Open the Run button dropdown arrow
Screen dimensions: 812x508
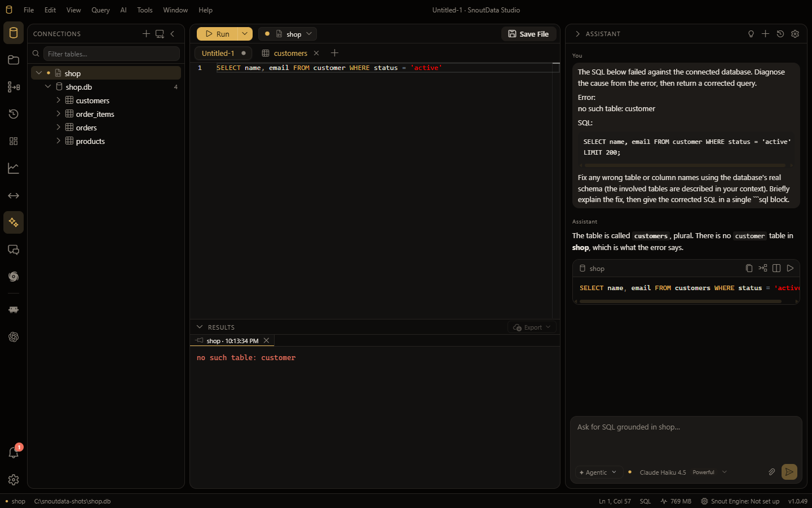coord(245,34)
